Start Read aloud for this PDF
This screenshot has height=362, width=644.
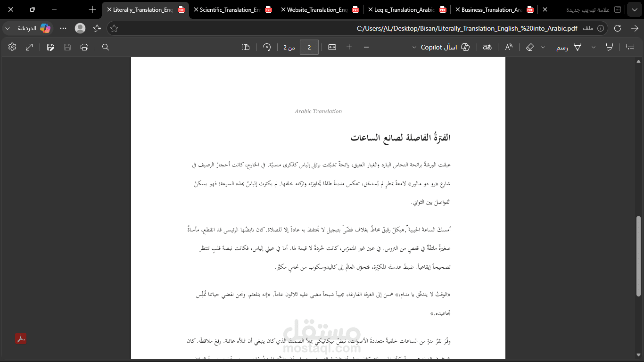tap(509, 47)
